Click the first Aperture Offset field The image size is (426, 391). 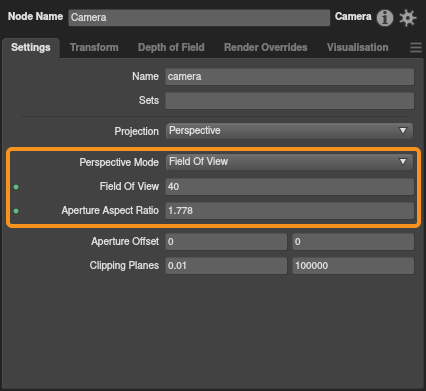point(226,242)
